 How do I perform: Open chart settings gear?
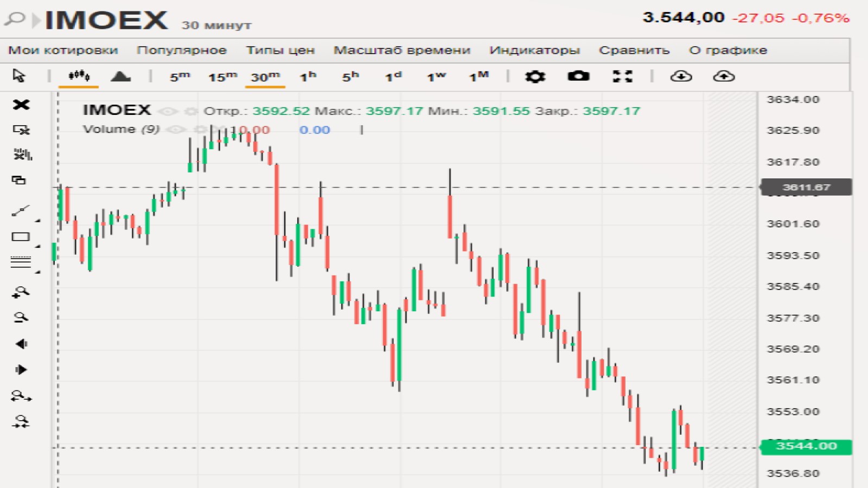pos(535,76)
